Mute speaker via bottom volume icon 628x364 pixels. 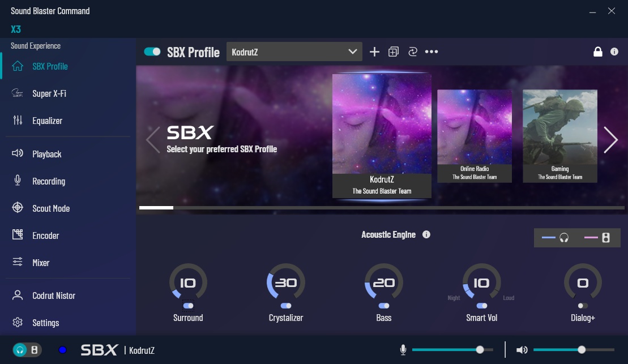(522, 350)
